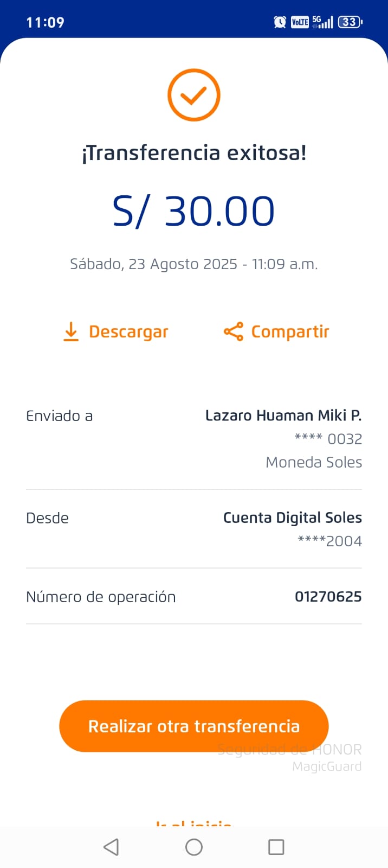Tap the share network icon

pyautogui.click(x=234, y=331)
